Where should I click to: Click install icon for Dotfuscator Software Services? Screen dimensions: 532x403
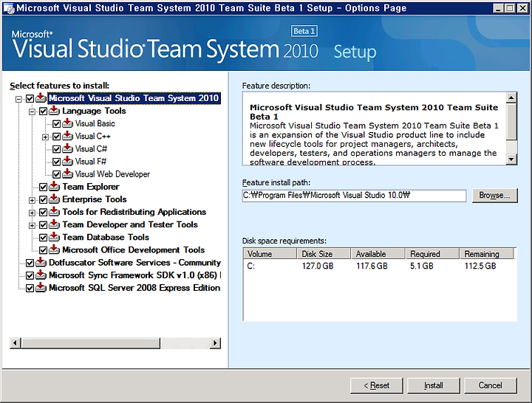pyautogui.click(x=41, y=262)
